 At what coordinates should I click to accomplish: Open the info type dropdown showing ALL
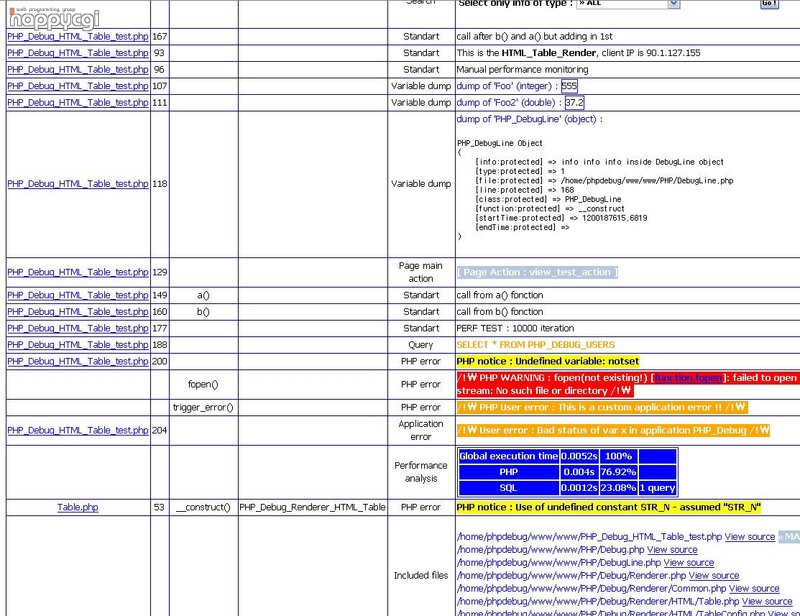tap(628, 4)
